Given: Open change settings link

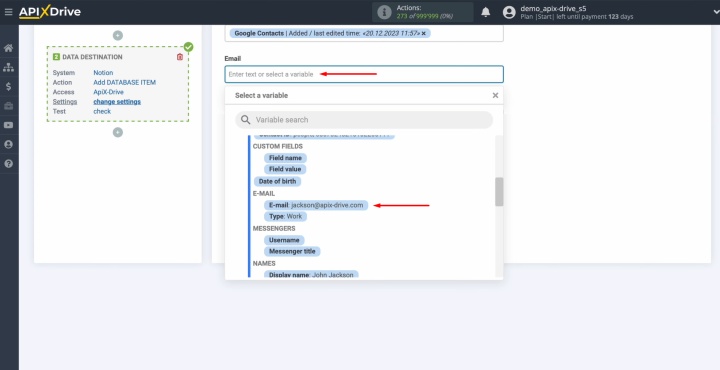Looking at the screenshot, I should 117,101.
